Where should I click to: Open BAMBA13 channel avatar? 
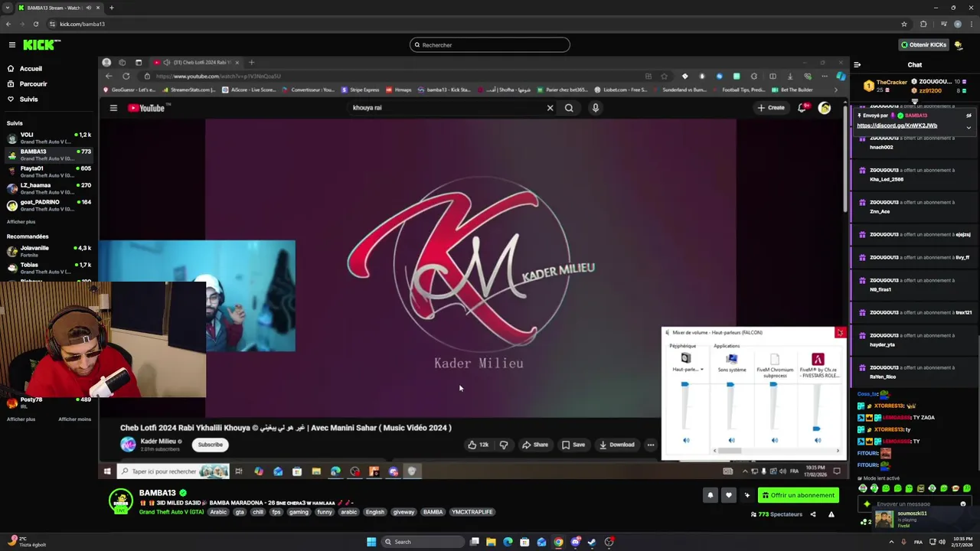tap(121, 501)
